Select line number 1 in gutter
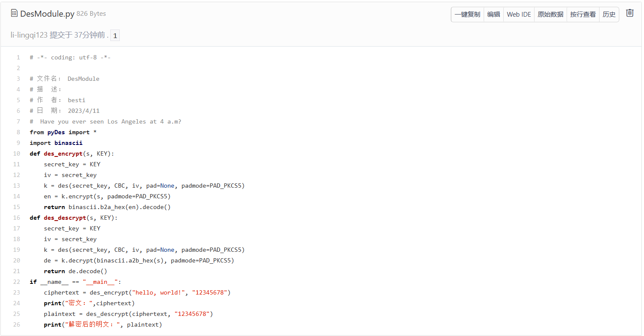The height and width of the screenshot is (336, 644). (18, 57)
